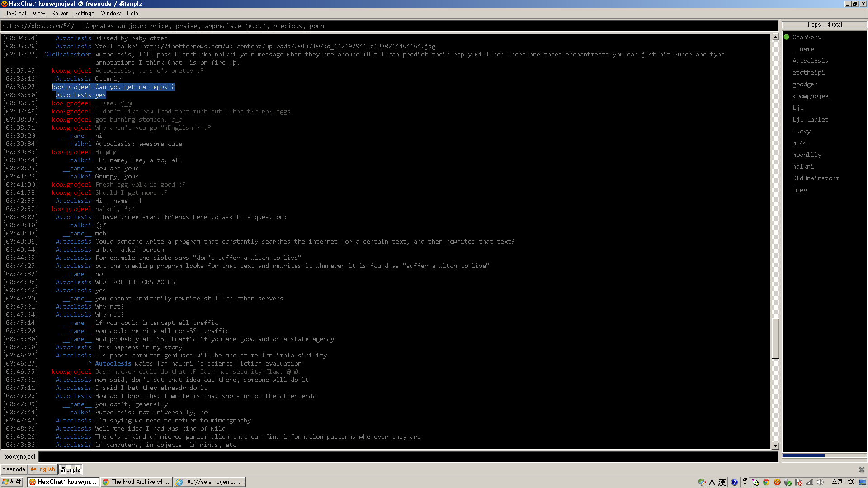Click the volume speaker tray icon

click(x=820, y=482)
